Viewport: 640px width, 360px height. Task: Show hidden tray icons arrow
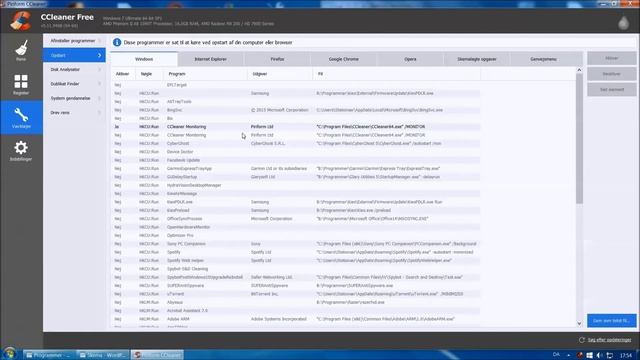coord(569,355)
